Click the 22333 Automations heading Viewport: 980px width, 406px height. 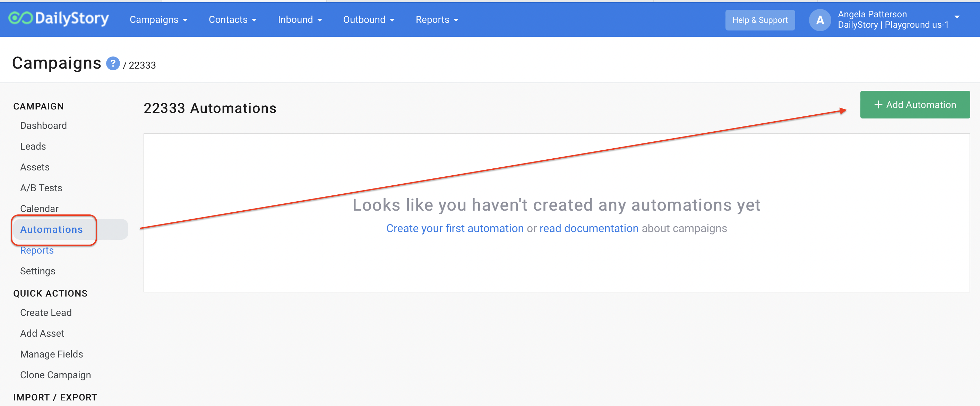click(210, 108)
